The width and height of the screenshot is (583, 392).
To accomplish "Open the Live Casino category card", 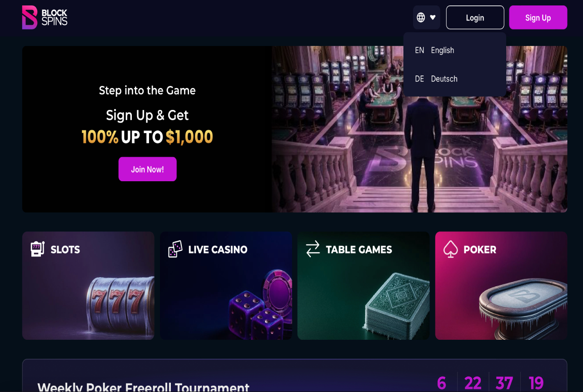I will 226,286.
